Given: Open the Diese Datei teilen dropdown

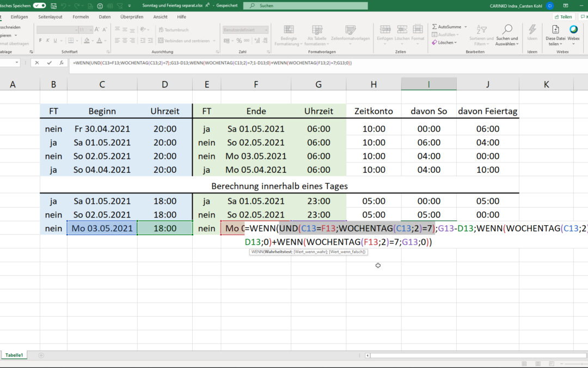Looking at the screenshot, I should 555,44.
